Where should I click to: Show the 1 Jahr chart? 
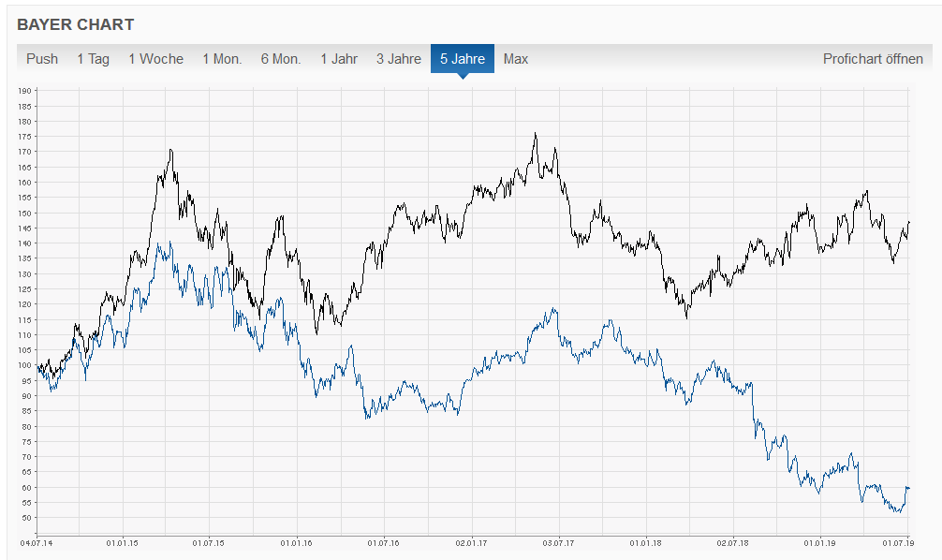[339, 59]
